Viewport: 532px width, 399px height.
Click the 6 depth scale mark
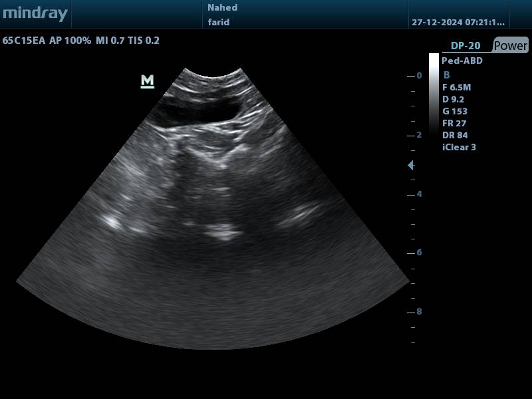pos(419,252)
